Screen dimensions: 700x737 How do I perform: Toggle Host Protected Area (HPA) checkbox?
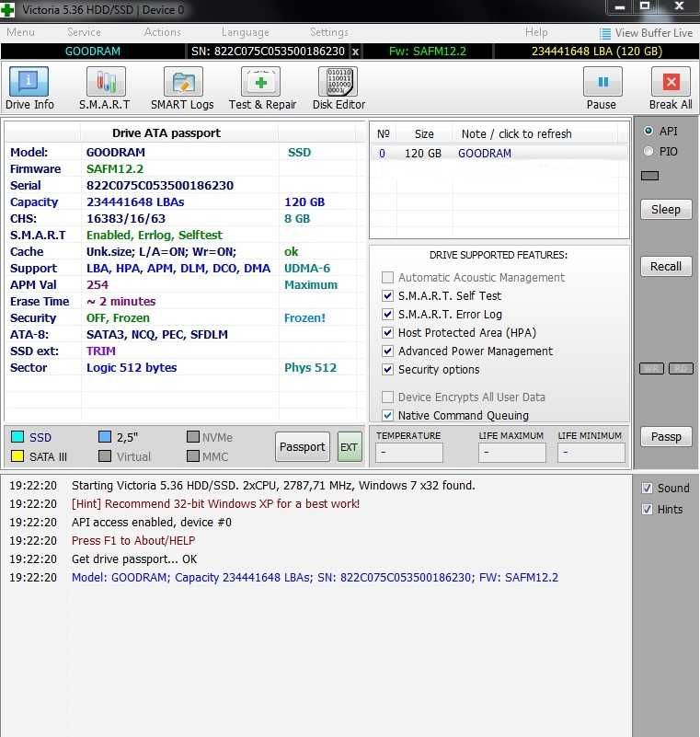[387, 333]
